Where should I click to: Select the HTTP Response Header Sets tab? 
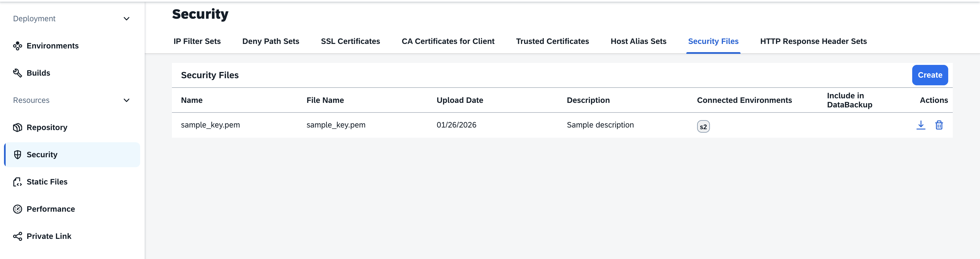coord(813,41)
